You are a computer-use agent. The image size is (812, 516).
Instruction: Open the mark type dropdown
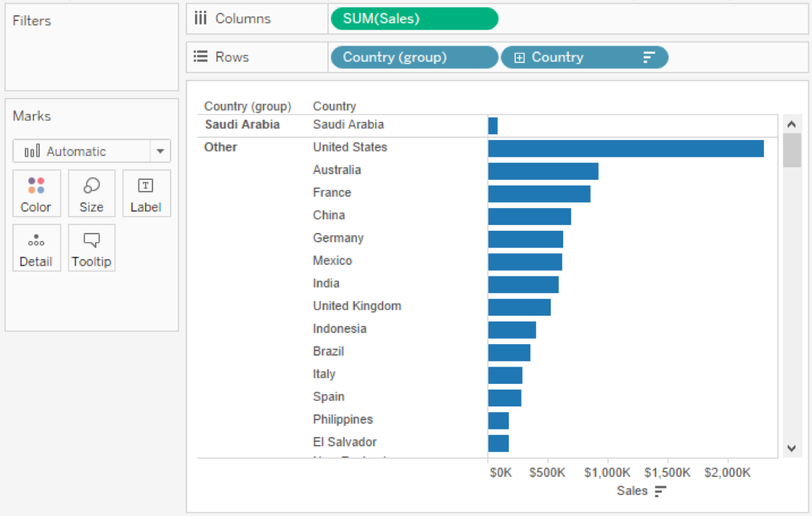160,151
